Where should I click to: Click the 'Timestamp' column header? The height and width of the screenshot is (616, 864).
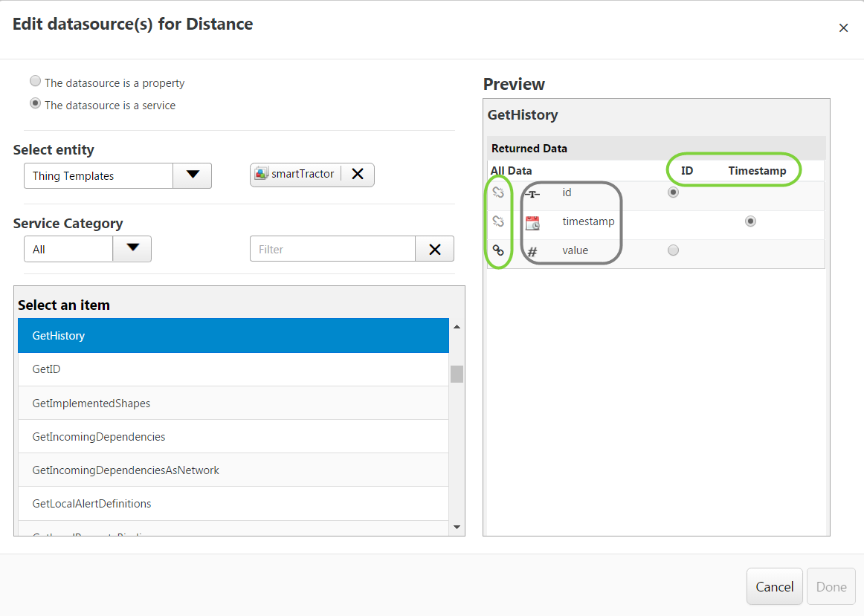click(756, 171)
